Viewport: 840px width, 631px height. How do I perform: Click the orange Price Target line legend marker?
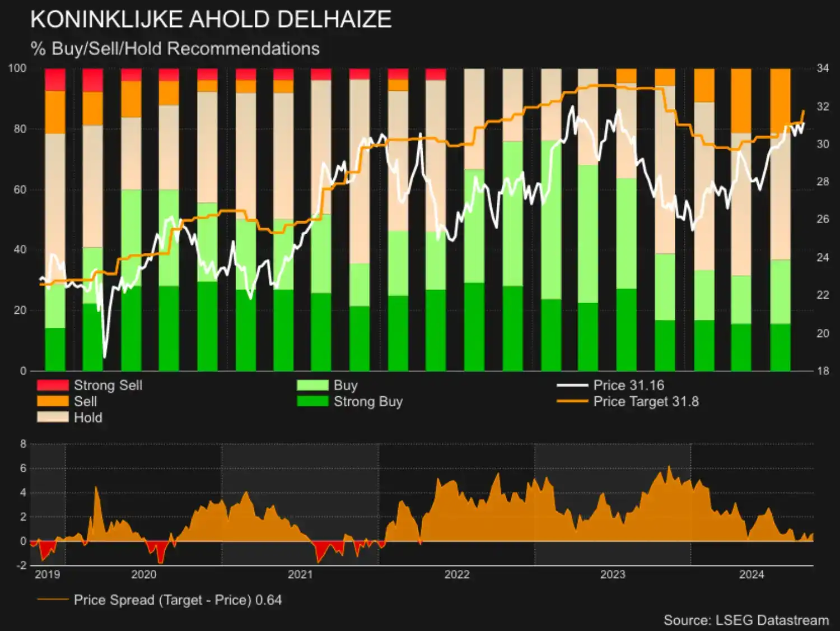pyautogui.click(x=572, y=402)
